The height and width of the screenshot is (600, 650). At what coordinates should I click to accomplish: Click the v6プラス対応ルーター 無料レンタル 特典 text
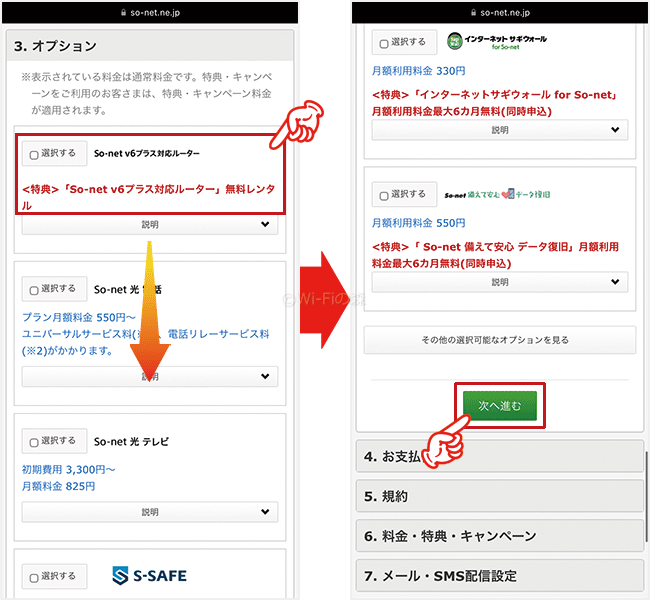148,197
